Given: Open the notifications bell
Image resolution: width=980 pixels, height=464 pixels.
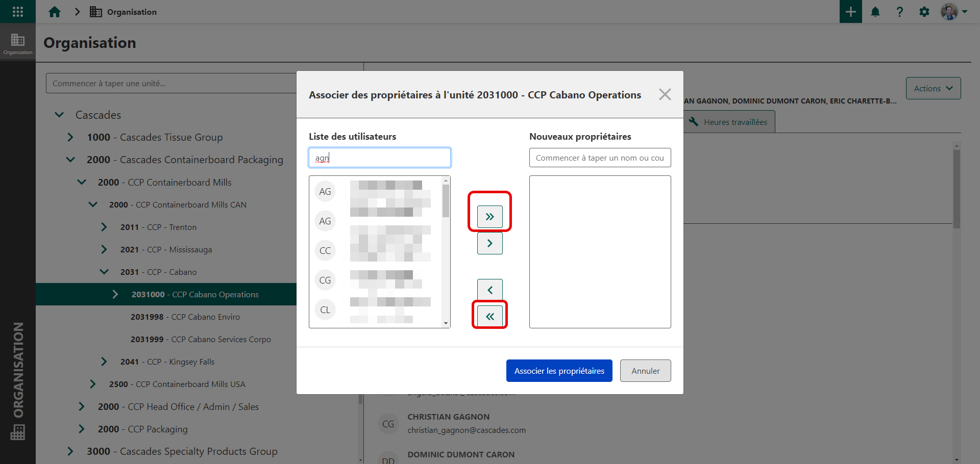Looking at the screenshot, I should (x=875, y=12).
